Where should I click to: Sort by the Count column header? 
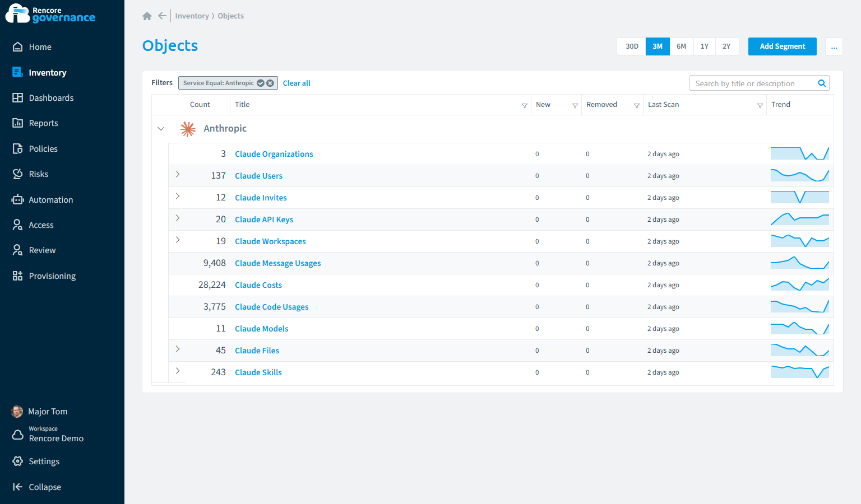(200, 105)
